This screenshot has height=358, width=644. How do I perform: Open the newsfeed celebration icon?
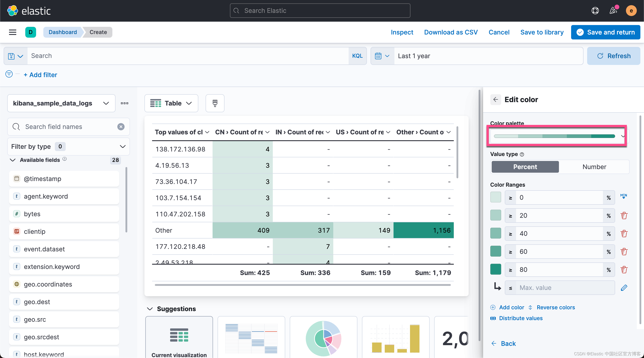tap(613, 11)
